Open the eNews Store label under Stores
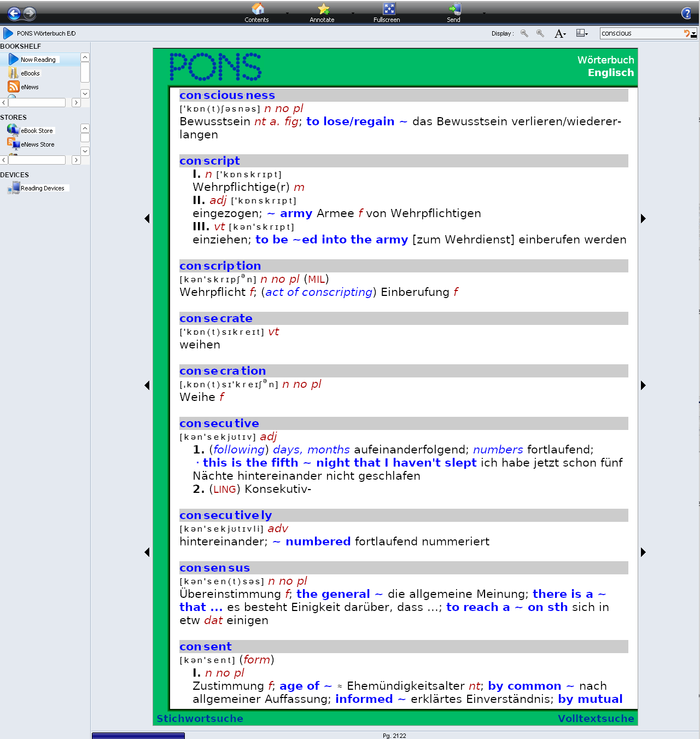The image size is (700, 739). coord(38,144)
